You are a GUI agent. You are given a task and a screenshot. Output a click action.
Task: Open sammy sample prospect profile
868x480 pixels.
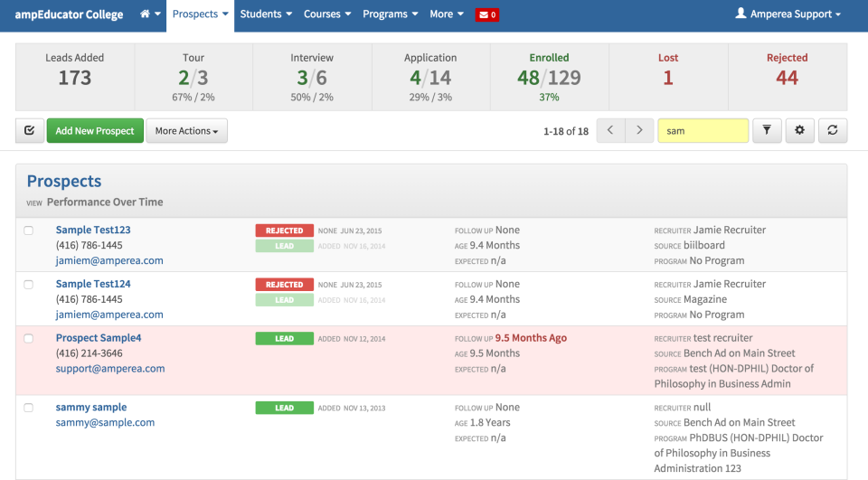point(91,408)
